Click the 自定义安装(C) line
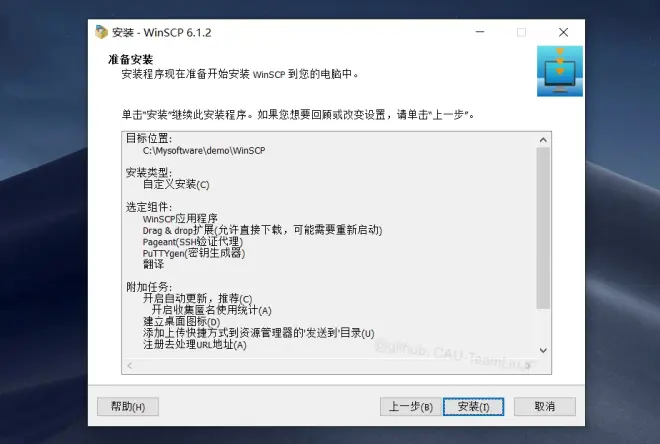 pyautogui.click(x=176, y=184)
